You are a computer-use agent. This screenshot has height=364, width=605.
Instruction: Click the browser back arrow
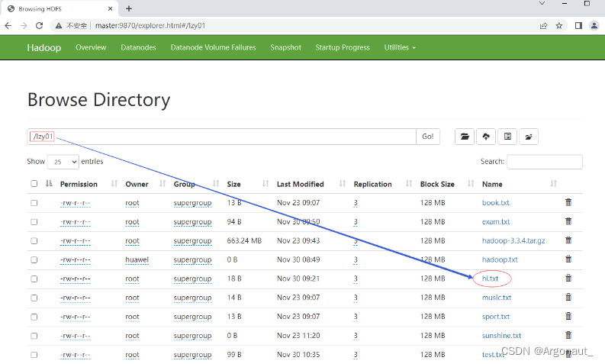pos(8,25)
